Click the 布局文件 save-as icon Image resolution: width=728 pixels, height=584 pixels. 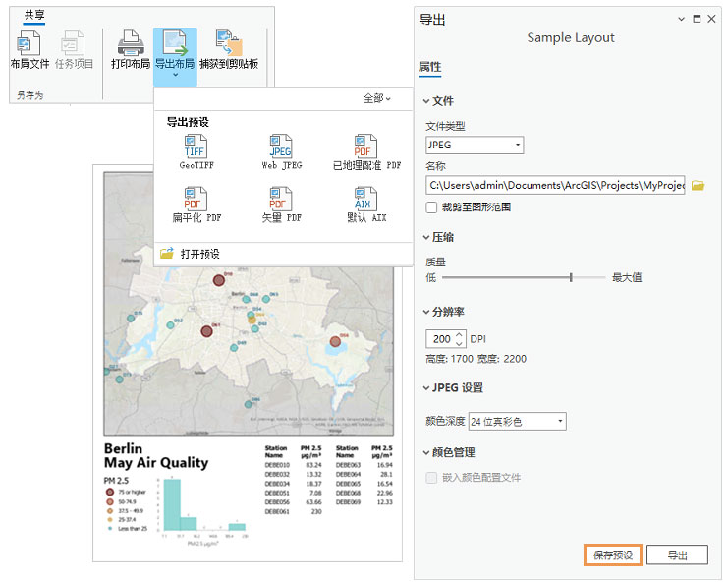pyautogui.click(x=28, y=42)
